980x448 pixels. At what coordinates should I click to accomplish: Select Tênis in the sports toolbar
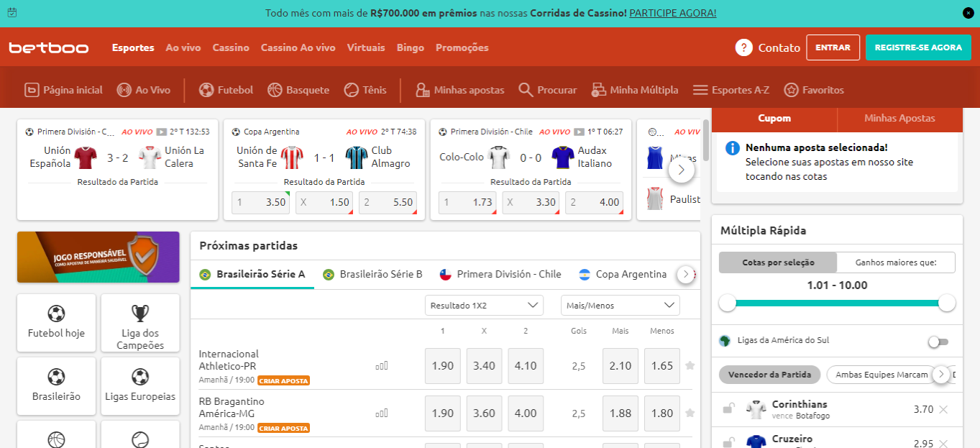365,90
